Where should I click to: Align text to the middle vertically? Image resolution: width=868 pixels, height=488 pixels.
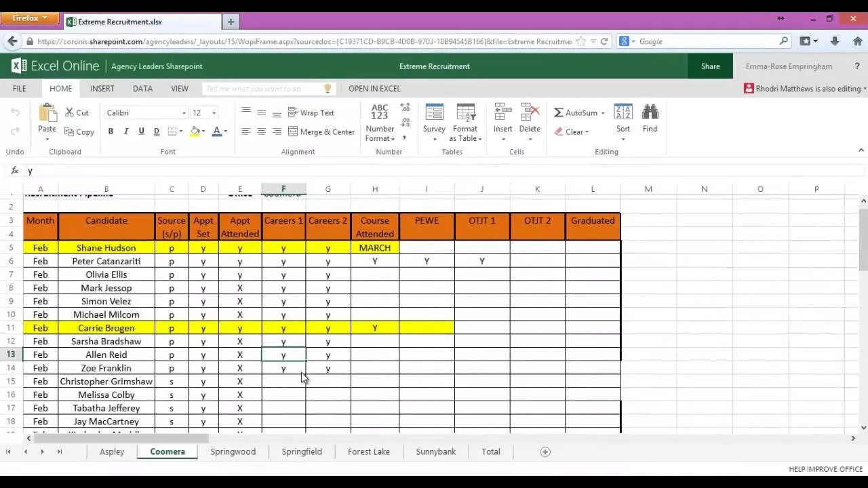coord(261,113)
